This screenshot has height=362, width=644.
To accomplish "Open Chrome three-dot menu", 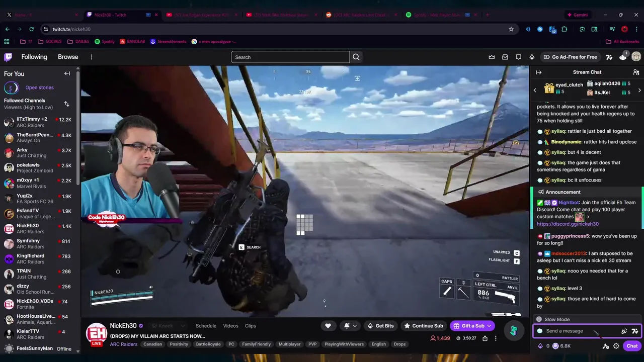I will pos(636,29).
